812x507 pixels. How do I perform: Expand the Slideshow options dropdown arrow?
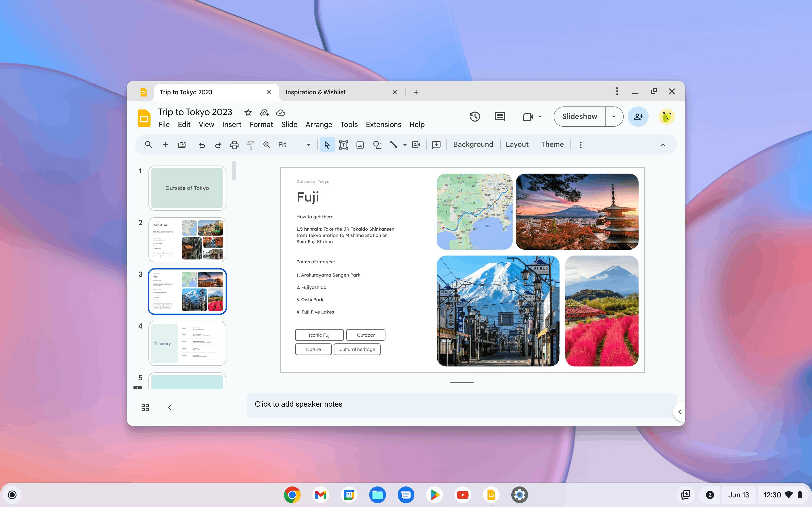(x=614, y=117)
